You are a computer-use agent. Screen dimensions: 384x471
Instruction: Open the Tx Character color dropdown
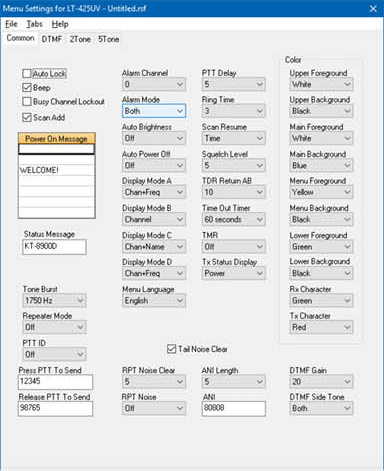[321, 327]
